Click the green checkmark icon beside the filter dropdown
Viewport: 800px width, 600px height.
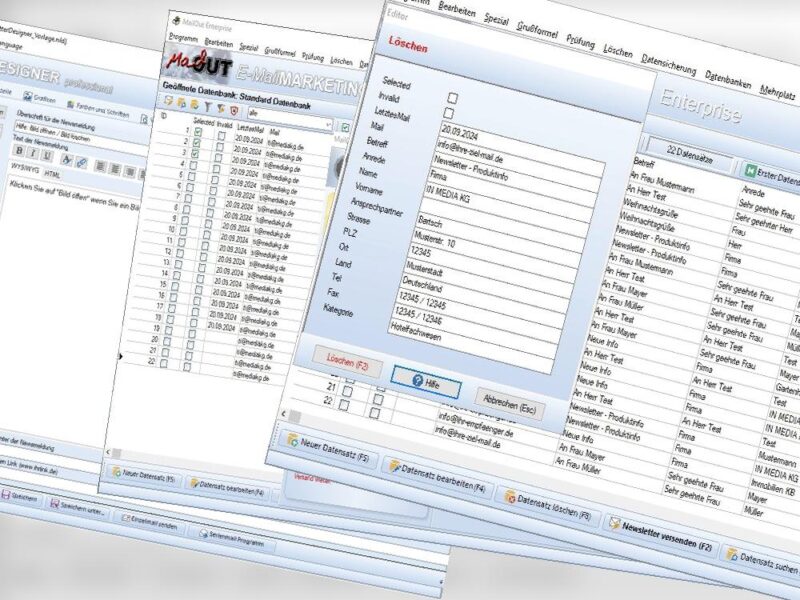pyautogui.click(x=345, y=128)
